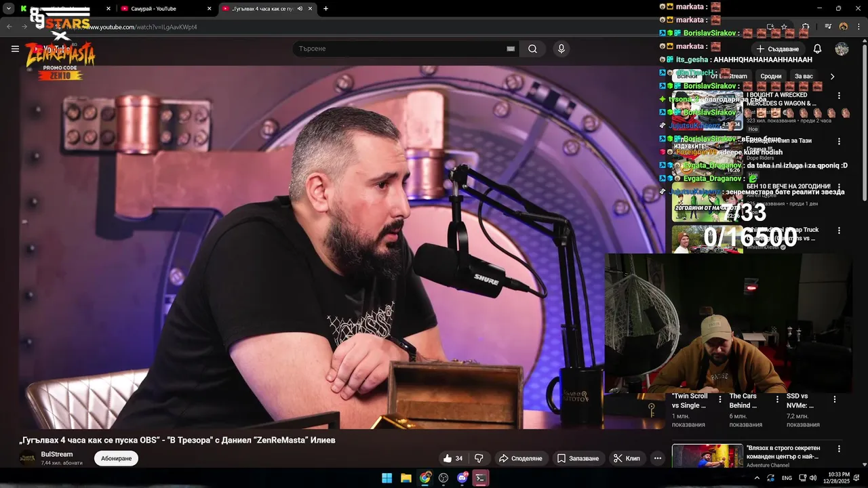Click the Клип clip button
Screen dimensions: 868x488
627,458
